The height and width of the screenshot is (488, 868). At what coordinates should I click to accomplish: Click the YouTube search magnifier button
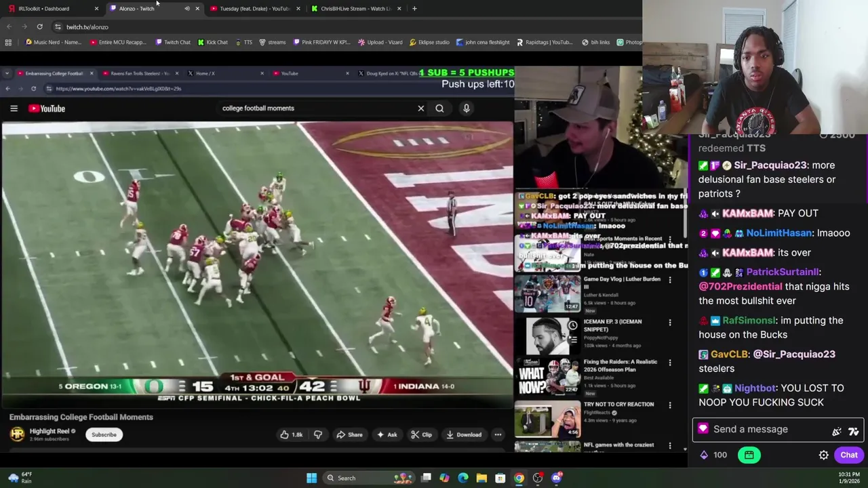(x=439, y=108)
